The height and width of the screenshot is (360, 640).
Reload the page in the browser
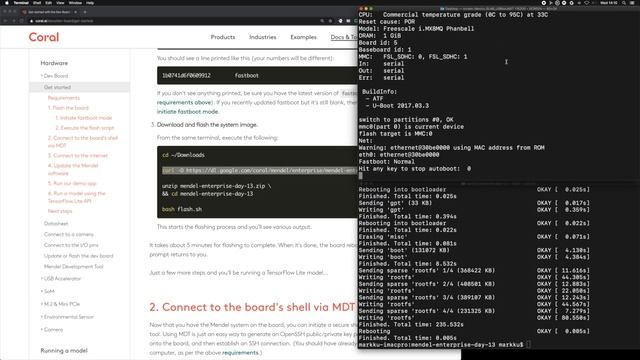click(21, 21)
